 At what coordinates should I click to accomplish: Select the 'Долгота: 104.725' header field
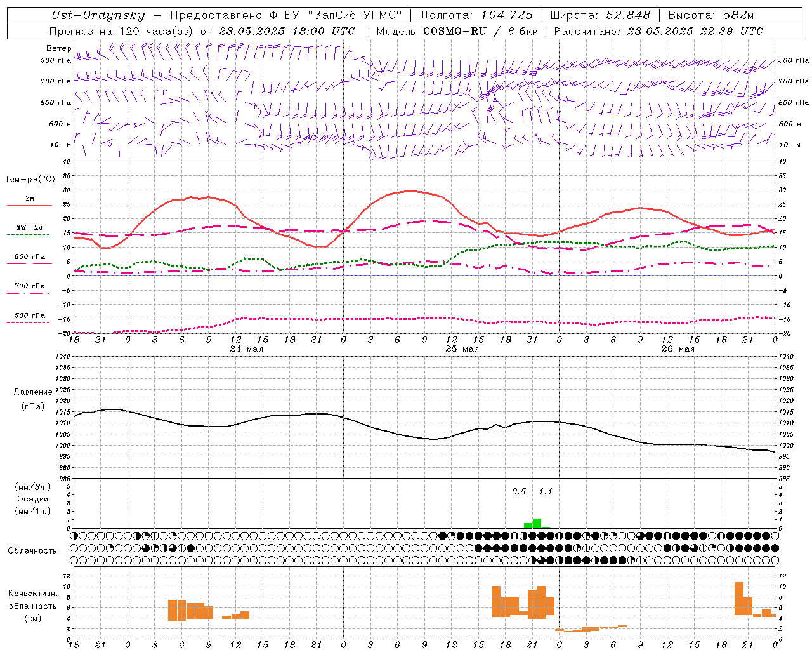(476, 15)
